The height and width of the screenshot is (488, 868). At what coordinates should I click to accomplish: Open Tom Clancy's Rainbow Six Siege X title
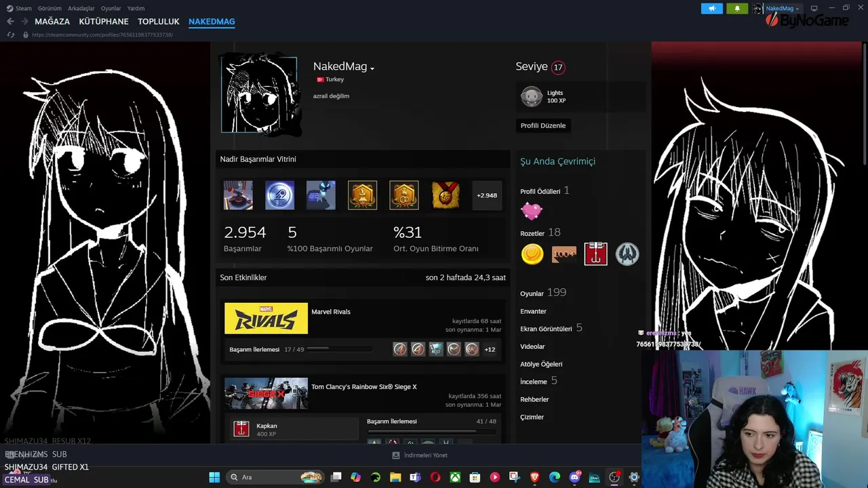tap(364, 387)
